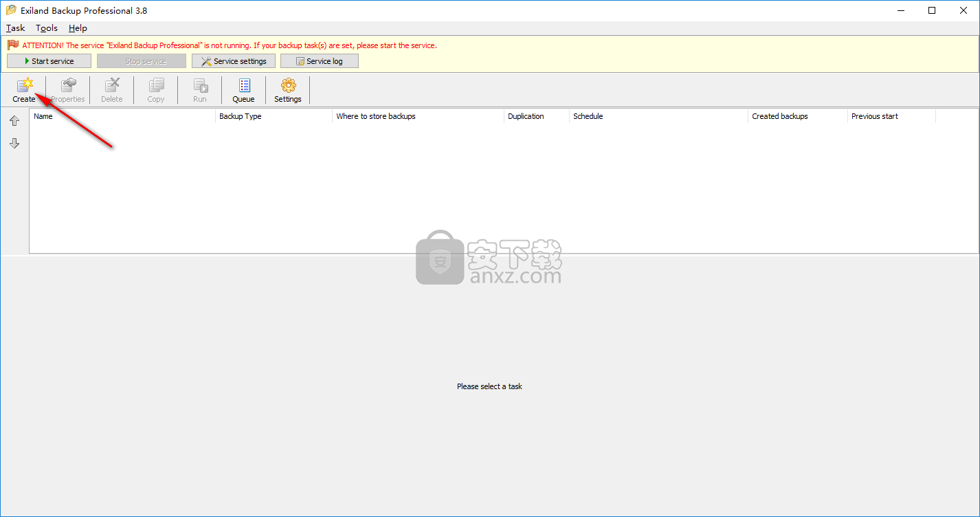The width and height of the screenshot is (980, 517).
Task: Click the Duplication column header
Action: coord(537,116)
